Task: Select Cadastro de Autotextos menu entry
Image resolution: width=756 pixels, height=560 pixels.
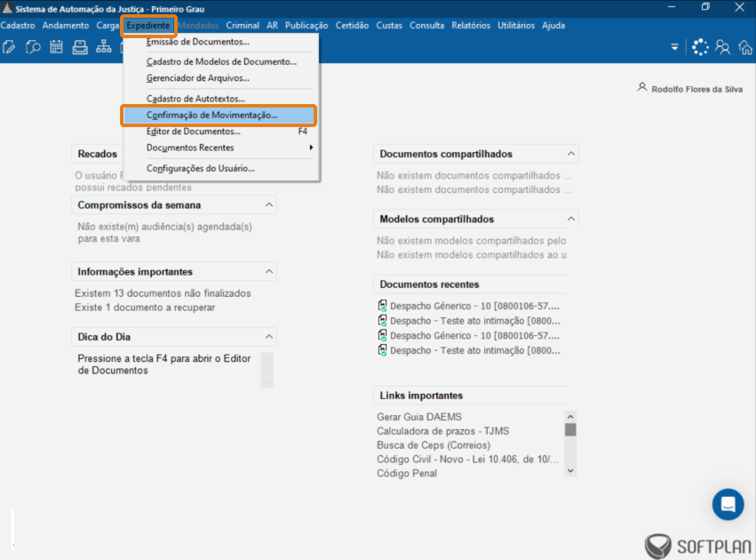Action: click(x=221, y=99)
